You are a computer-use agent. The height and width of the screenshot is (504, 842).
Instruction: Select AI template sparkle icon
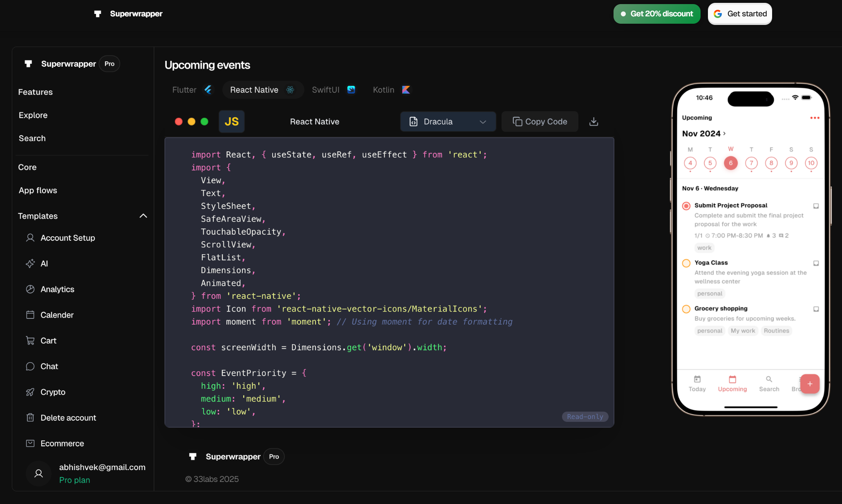[x=30, y=264]
